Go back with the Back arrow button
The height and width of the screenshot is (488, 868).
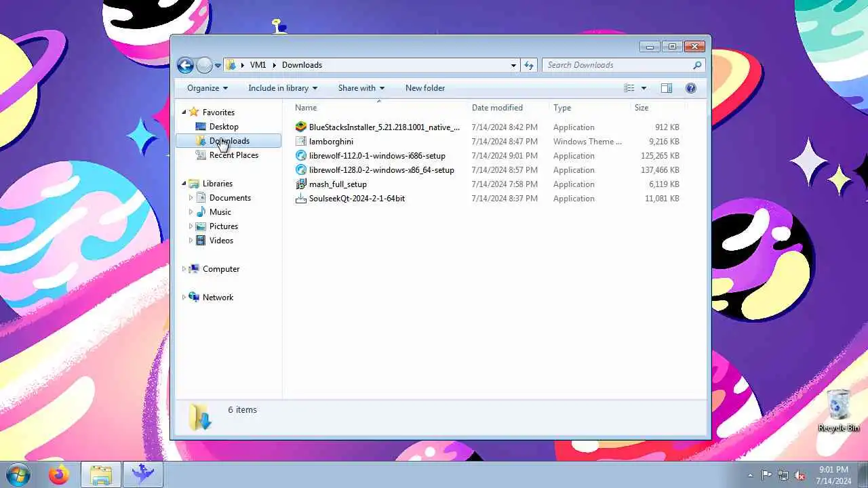(x=185, y=65)
